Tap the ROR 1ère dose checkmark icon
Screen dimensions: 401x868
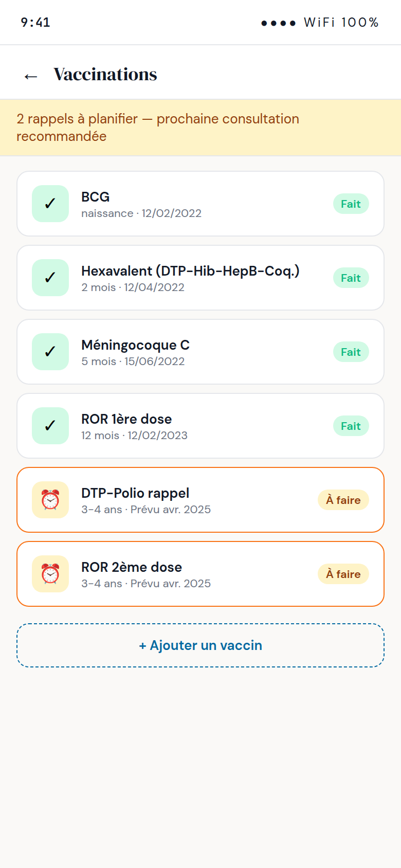(x=50, y=426)
